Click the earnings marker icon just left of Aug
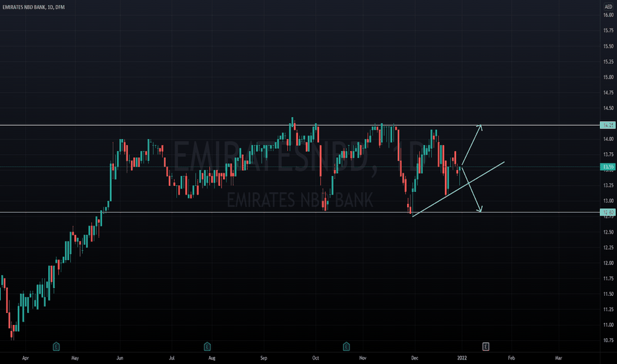The image size is (617, 364). coord(207,347)
